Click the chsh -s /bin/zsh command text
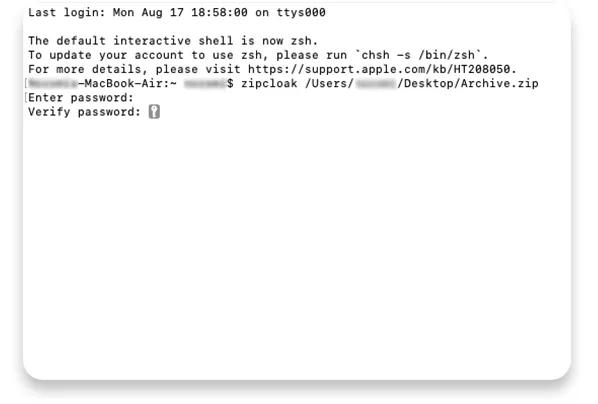The width and height of the screenshot is (598, 404). (x=418, y=55)
